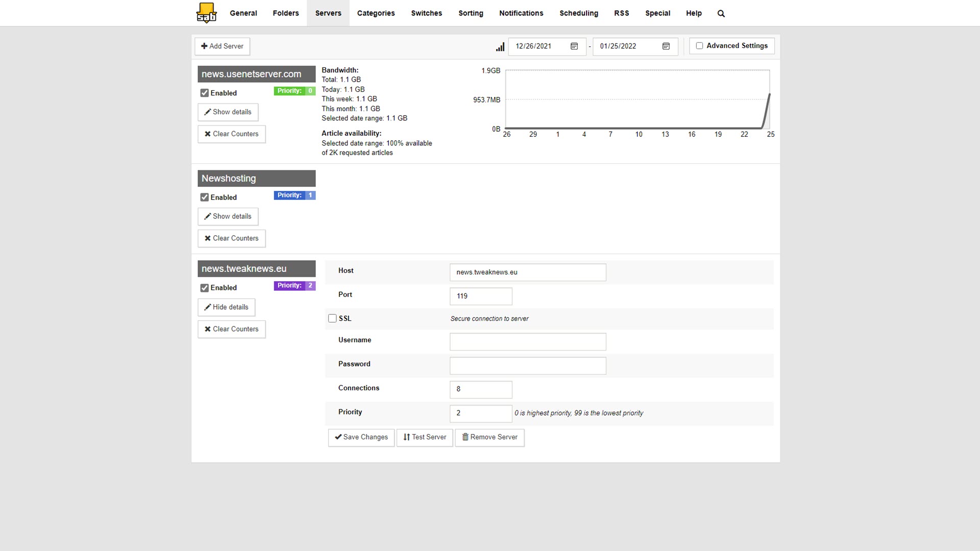Open the Scheduling tab
980x551 pixels.
(579, 13)
